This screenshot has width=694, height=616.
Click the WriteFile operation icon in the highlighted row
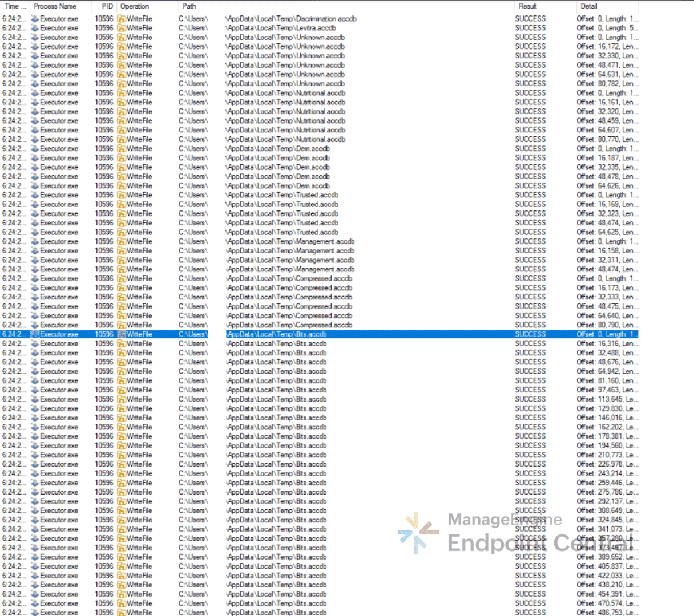tap(122, 334)
